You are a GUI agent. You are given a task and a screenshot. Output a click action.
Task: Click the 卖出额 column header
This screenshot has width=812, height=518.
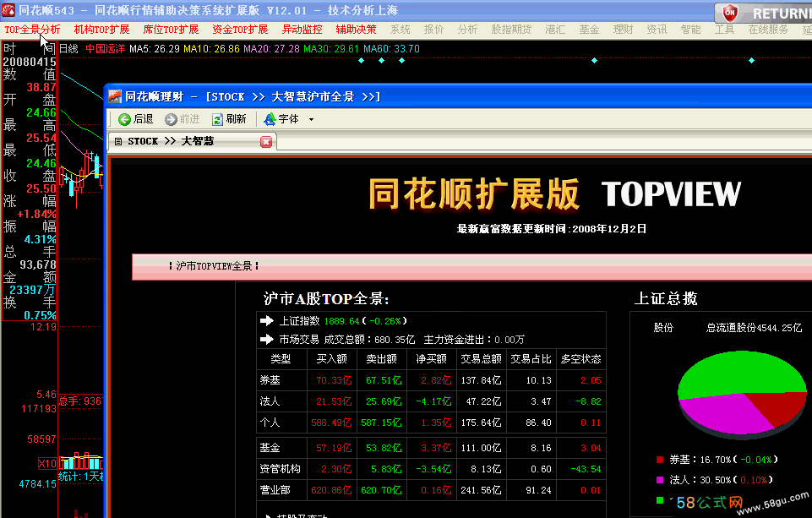(x=382, y=359)
